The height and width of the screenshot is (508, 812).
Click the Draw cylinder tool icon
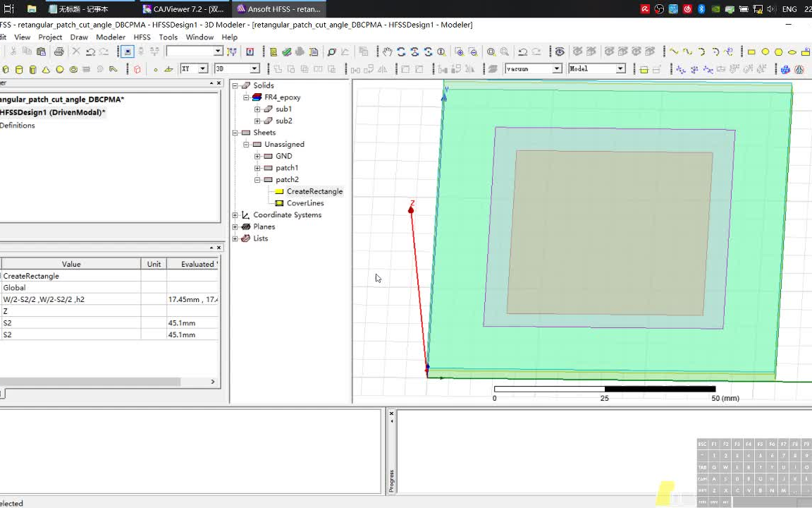(19, 69)
